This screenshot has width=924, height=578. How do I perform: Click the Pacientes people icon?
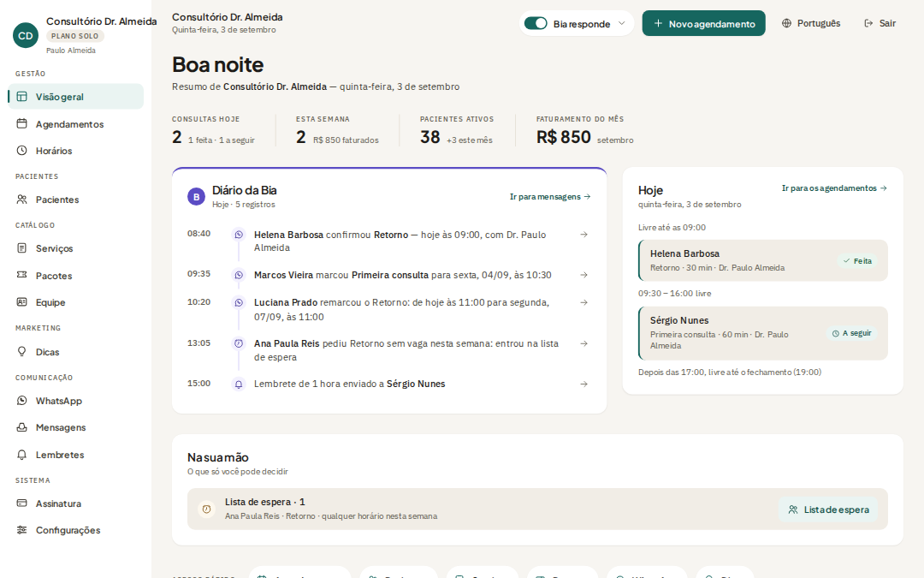(21, 200)
